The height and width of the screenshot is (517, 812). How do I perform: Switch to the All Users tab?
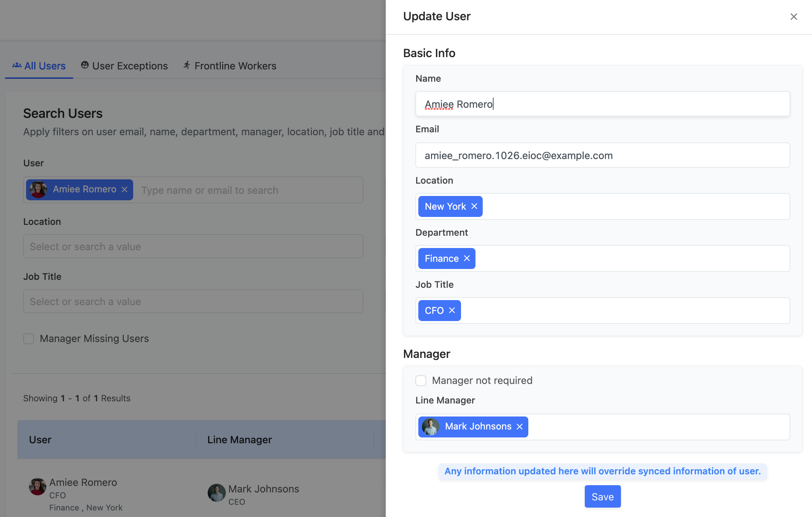39,66
